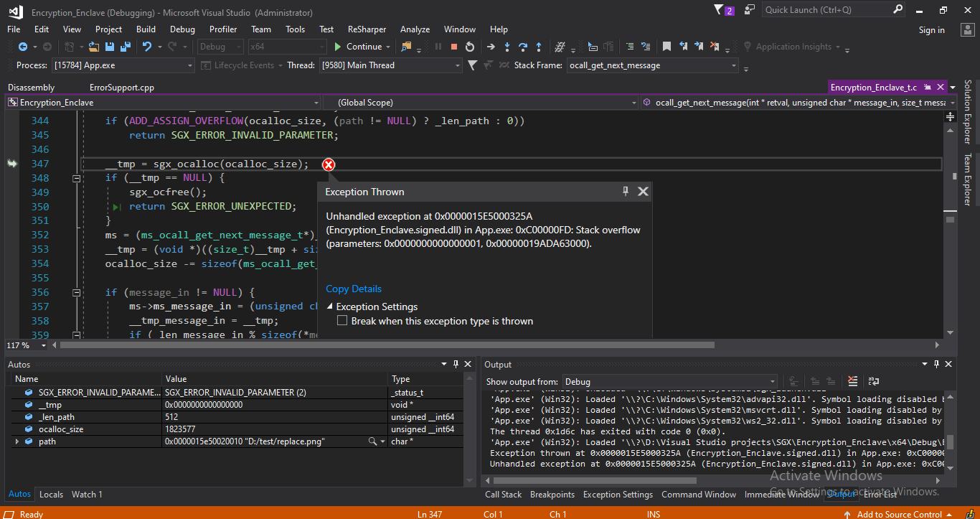Click the Break All pause icon
Viewport: 980px width, 519px height.
(438, 47)
